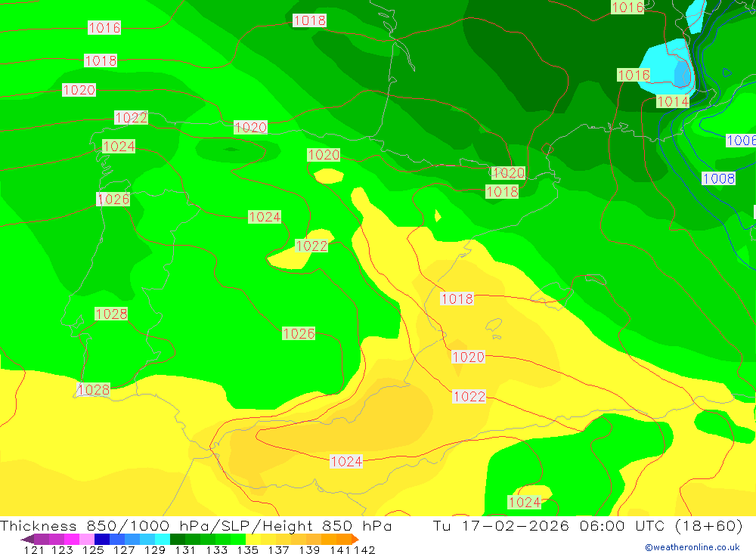Click the right arrow tip of the colour scale
Image resolution: width=756 pixels, height=554 pixels.
coord(357,539)
